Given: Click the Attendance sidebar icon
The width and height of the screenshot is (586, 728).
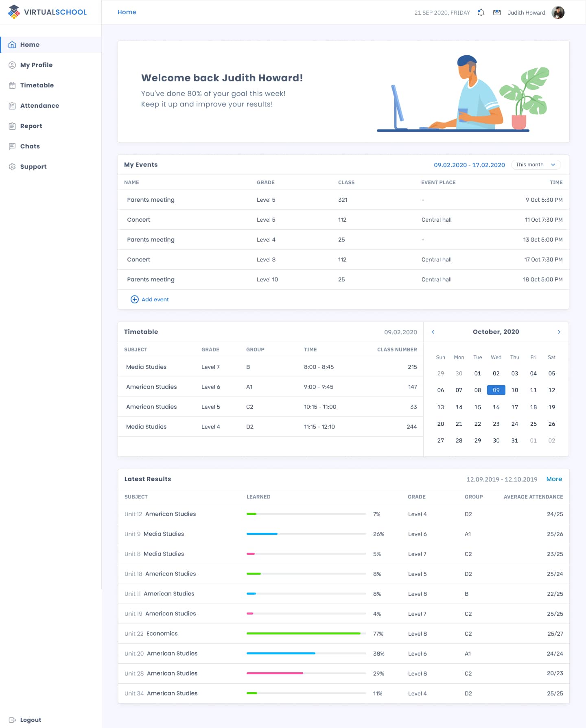Looking at the screenshot, I should click(x=12, y=106).
